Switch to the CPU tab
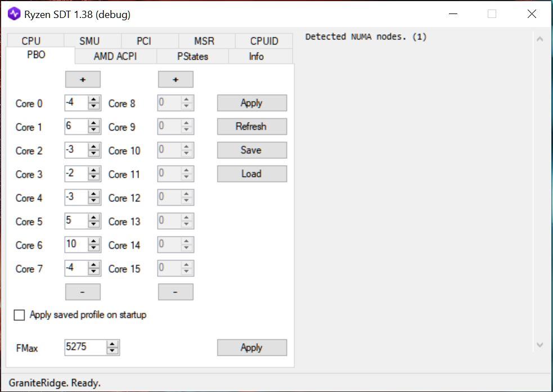 point(35,41)
